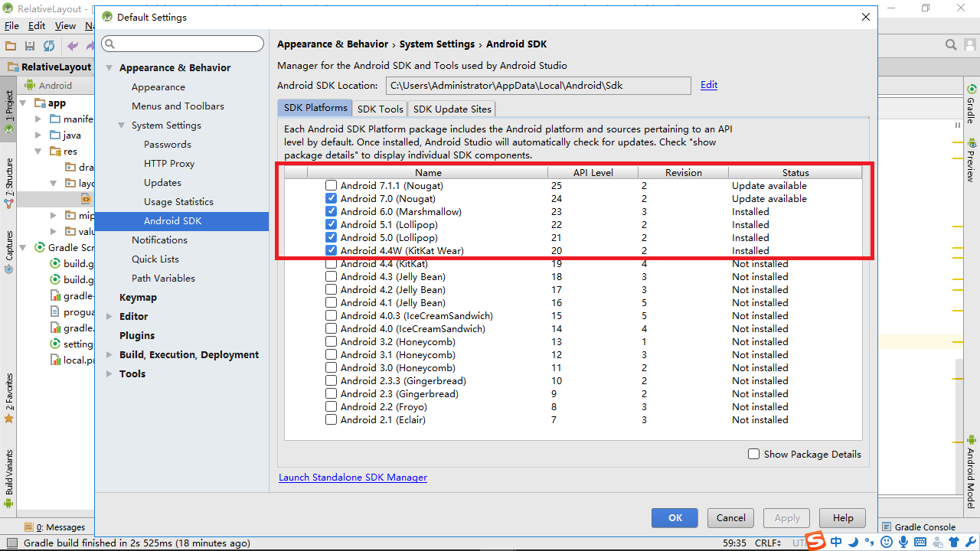Click the Edit link for SDK location
The width and height of the screenshot is (980, 551).
click(709, 85)
